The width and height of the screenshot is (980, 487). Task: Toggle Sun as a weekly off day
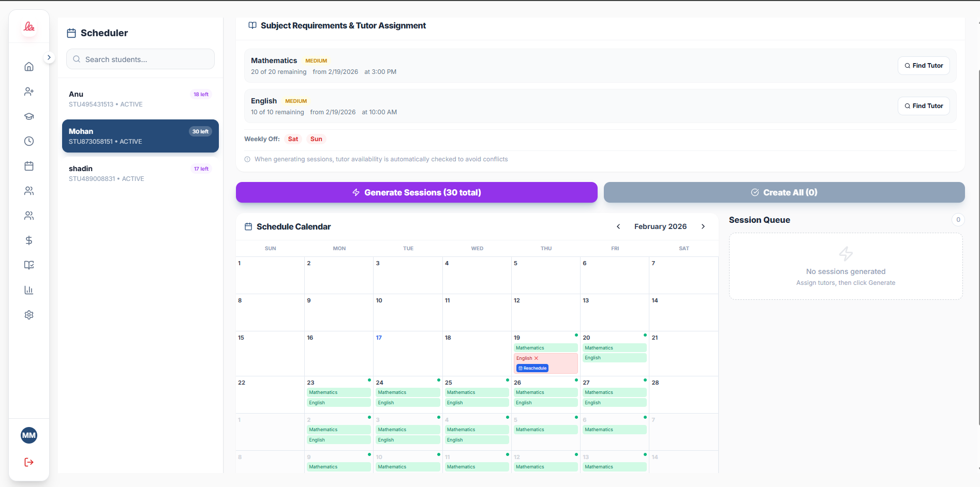[316, 139]
